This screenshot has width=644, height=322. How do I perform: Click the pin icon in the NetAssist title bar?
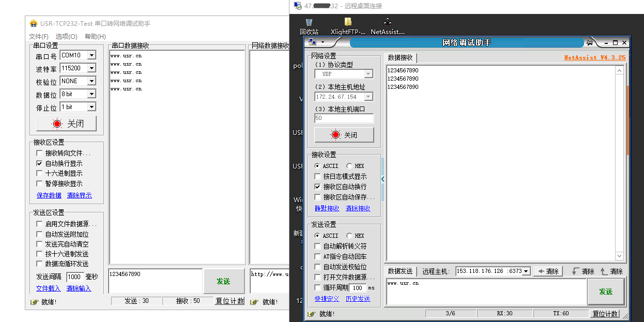(x=589, y=42)
